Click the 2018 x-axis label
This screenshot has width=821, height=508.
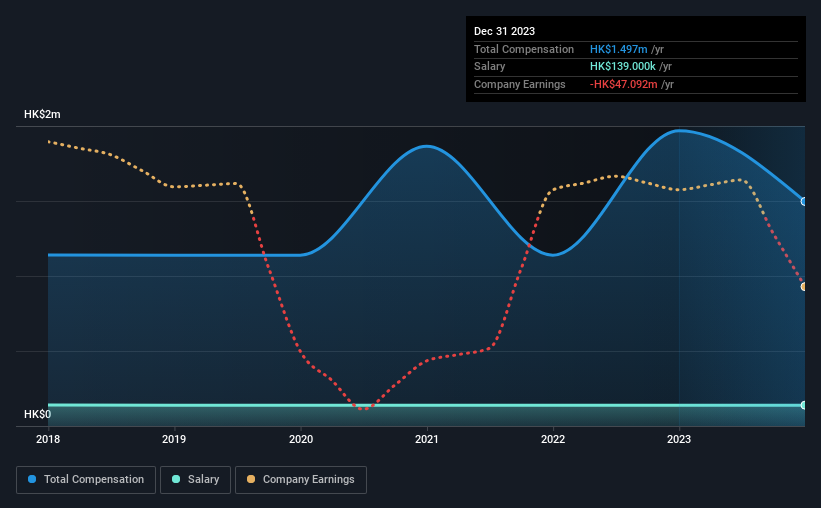(48, 439)
